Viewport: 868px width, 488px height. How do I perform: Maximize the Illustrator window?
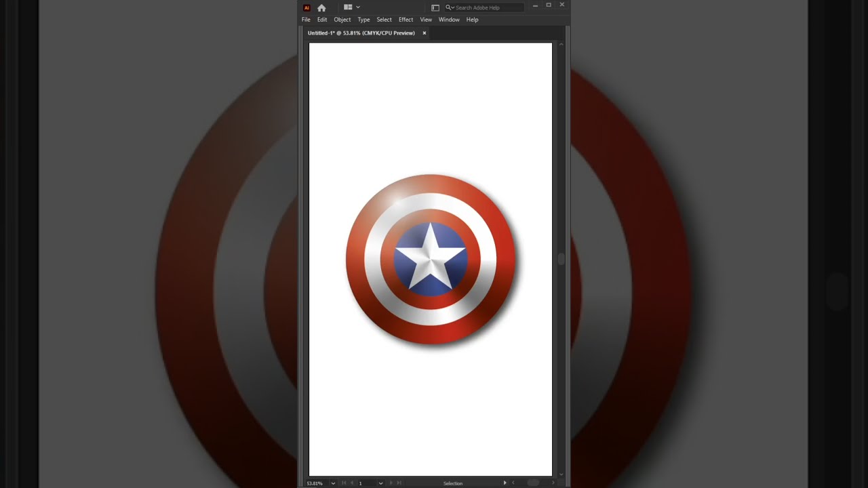point(549,5)
